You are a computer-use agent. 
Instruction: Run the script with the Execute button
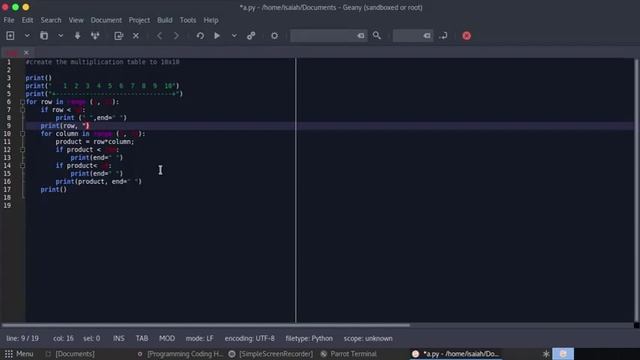click(217, 36)
